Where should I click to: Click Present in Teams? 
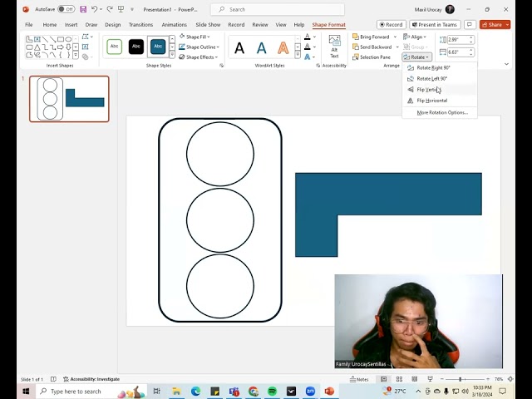[x=435, y=24]
